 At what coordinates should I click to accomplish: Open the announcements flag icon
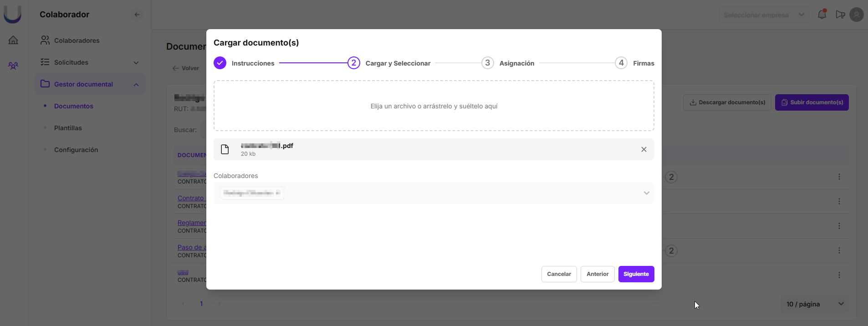click(x=840, y=15)
